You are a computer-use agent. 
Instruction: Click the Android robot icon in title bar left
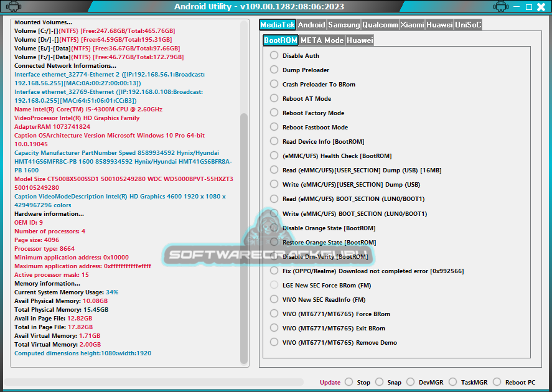click(13, 6)
